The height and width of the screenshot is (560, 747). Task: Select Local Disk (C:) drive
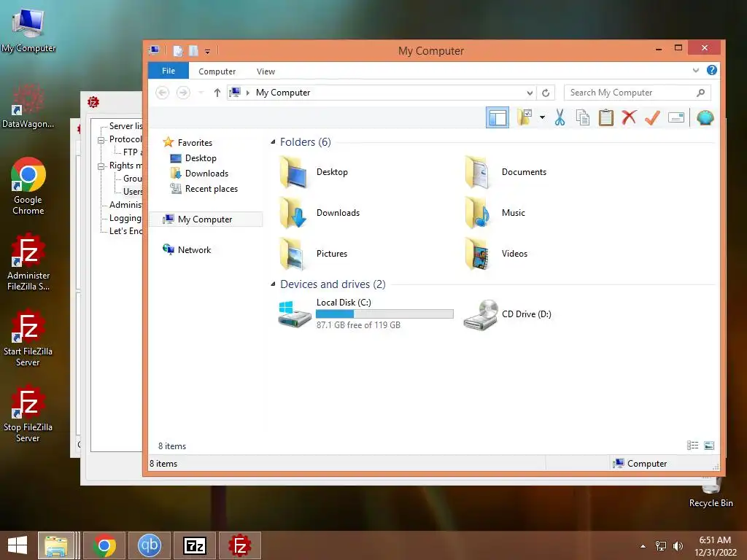pyautogui.click(x=366, y=314)
